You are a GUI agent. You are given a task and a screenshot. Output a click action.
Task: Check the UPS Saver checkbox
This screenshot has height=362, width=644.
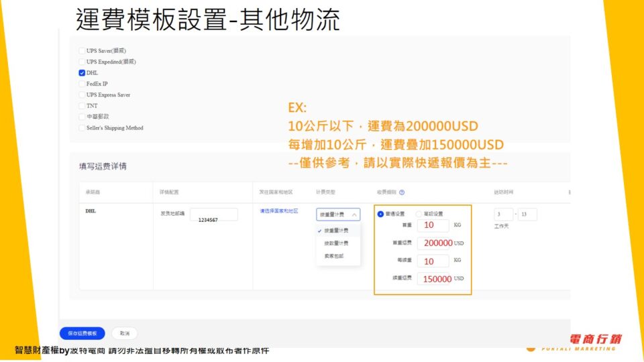(x=82, y=51)
